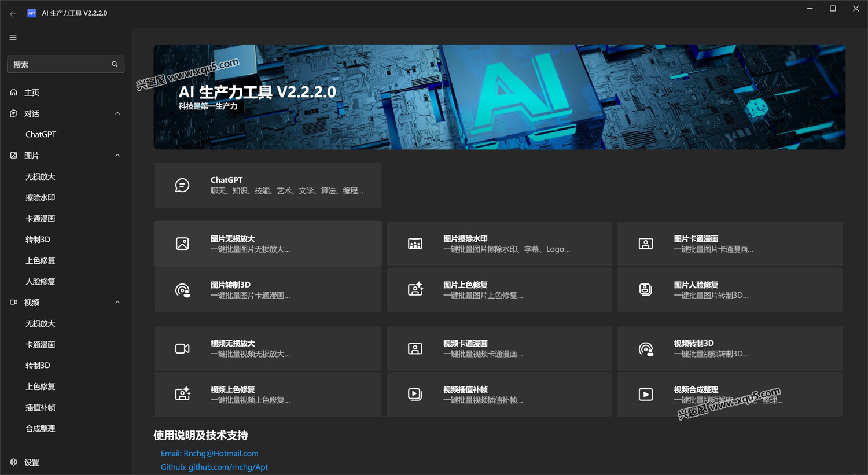This screenshot has width=868, height=475.
Task: Click the picture icon beside 图片 in sidebar
Action: 14,156
